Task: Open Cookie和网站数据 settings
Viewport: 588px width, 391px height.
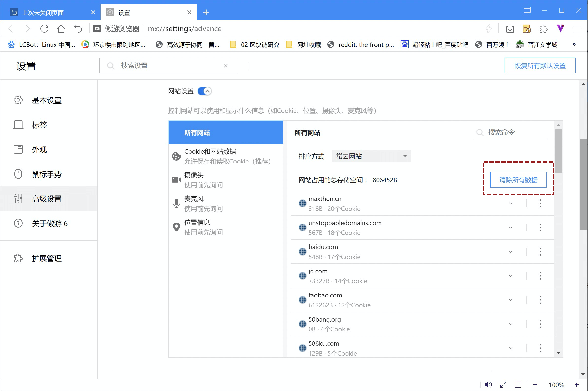Action: click(x=226, y=156)
